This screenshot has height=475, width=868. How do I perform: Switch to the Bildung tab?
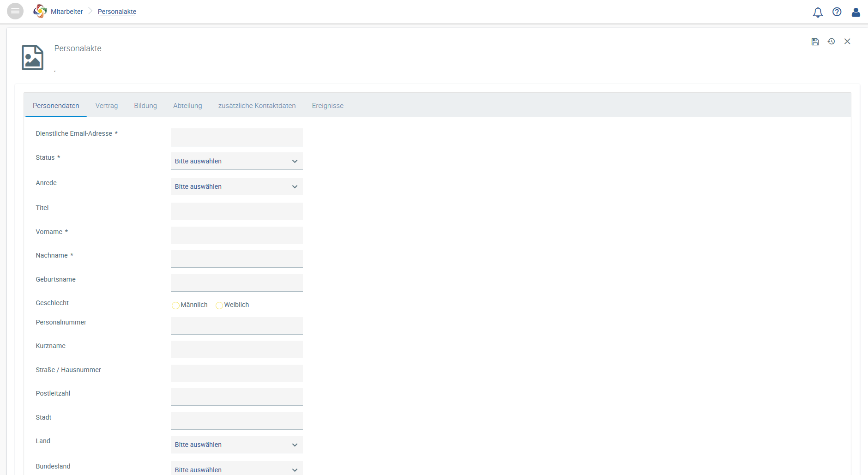pyautogui.click(x=145, y=106)
